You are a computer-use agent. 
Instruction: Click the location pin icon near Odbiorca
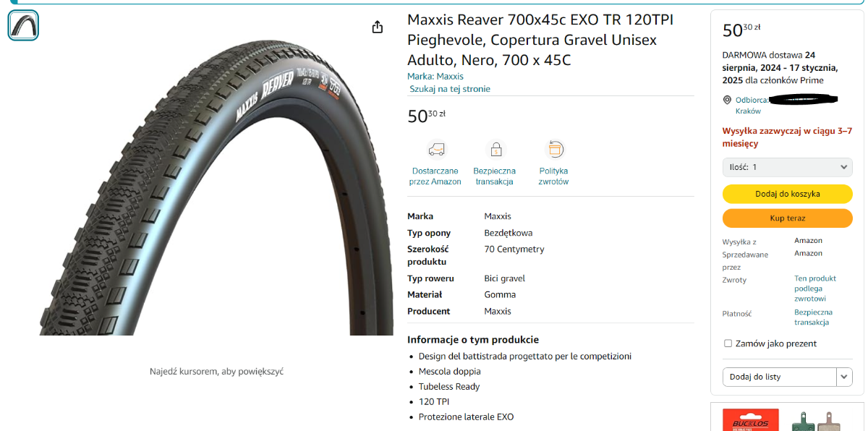(728, 100)
